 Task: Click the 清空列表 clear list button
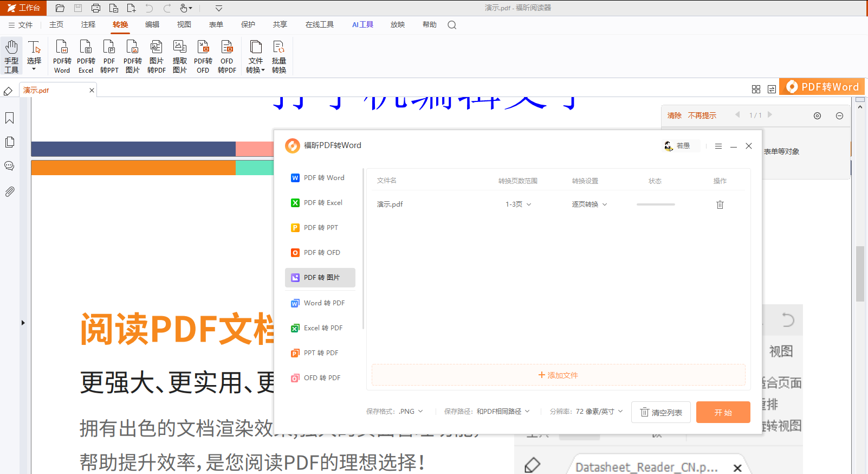click(661, 412)
